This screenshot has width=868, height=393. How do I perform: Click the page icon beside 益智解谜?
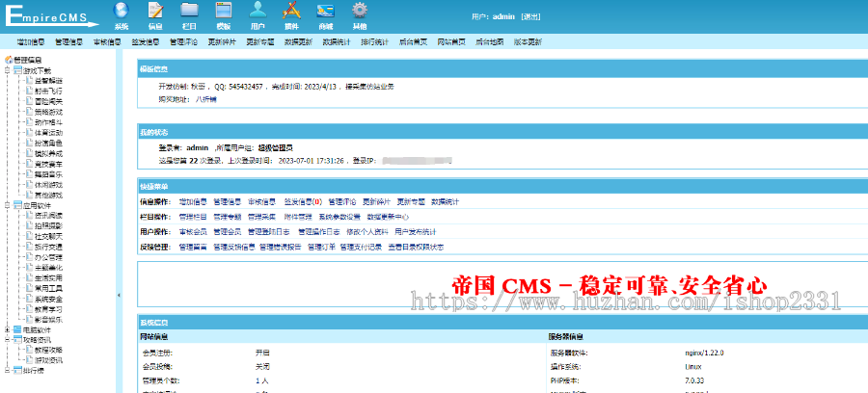point(29,81)
